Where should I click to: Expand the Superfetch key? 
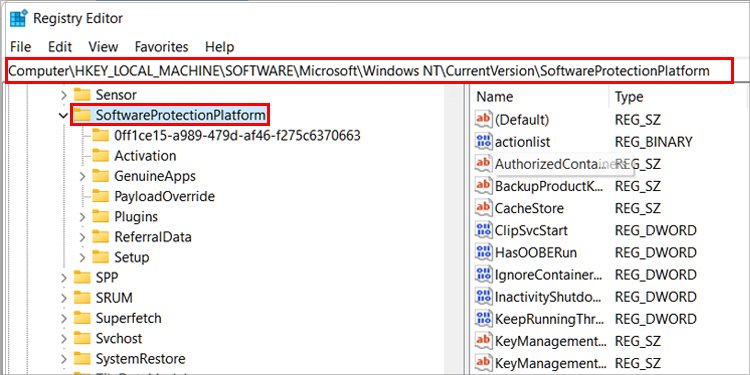pos(63,318)
